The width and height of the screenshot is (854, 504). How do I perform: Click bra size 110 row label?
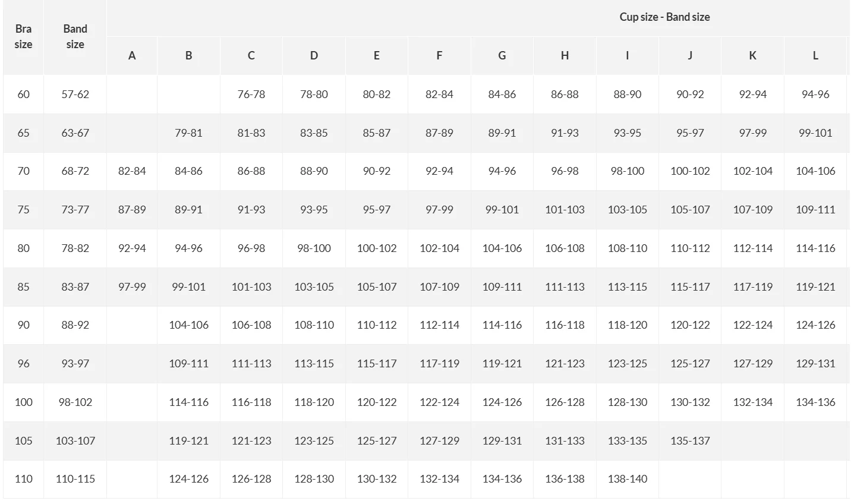point(23,478)
